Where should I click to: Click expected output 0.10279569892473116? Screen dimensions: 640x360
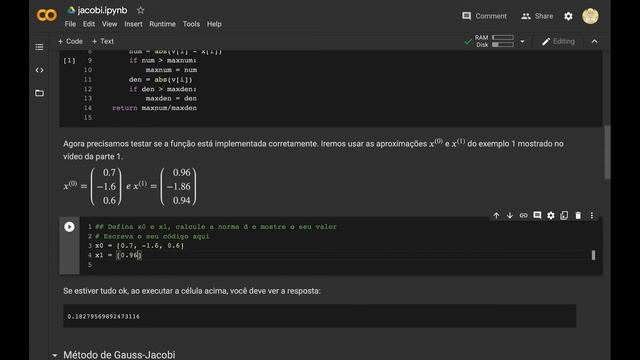(x=103, y=316)
